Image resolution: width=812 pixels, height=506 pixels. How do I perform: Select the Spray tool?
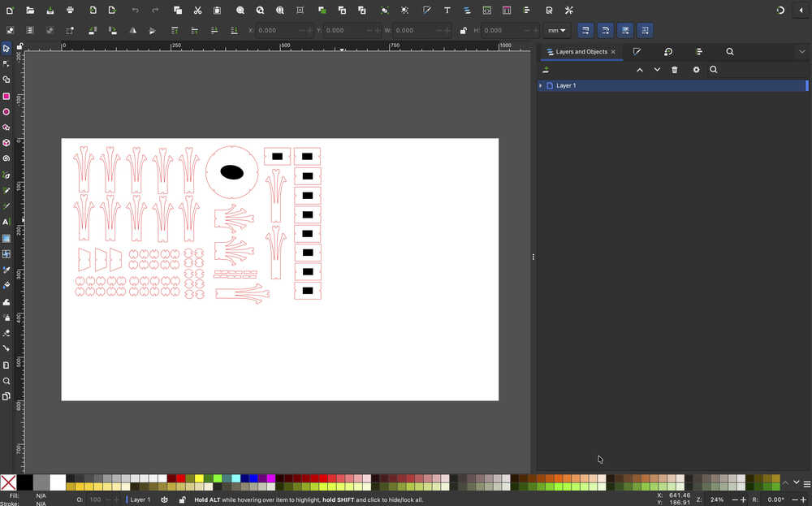(x=6, y=317)
